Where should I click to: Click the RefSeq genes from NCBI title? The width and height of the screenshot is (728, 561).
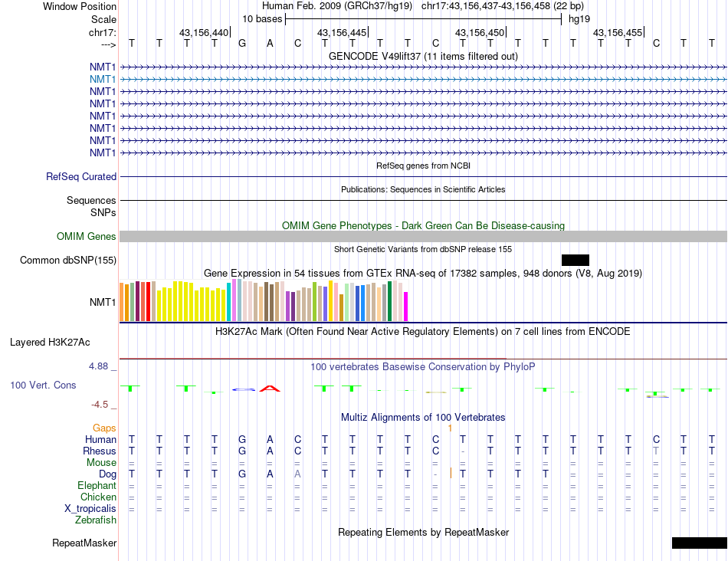(424, 166)
